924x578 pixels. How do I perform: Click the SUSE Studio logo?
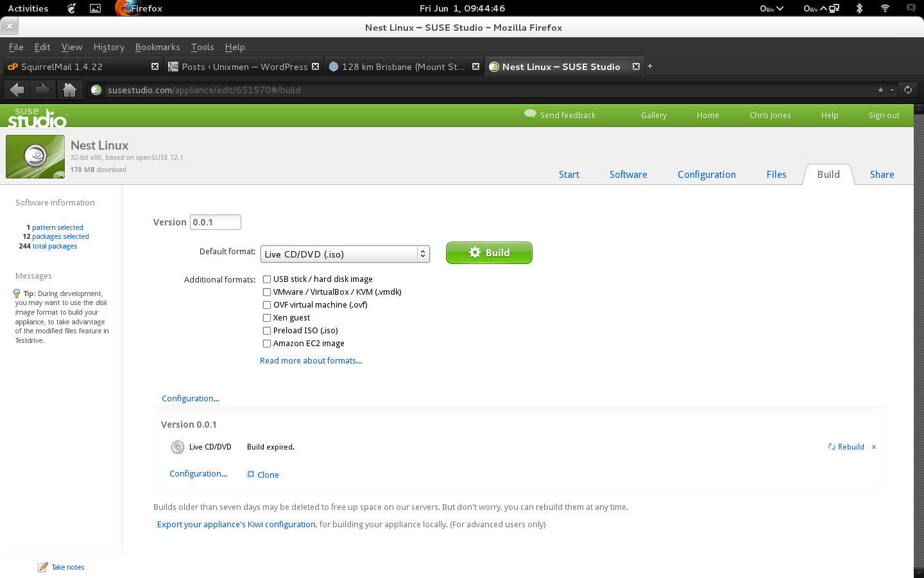tap(37, 117)
